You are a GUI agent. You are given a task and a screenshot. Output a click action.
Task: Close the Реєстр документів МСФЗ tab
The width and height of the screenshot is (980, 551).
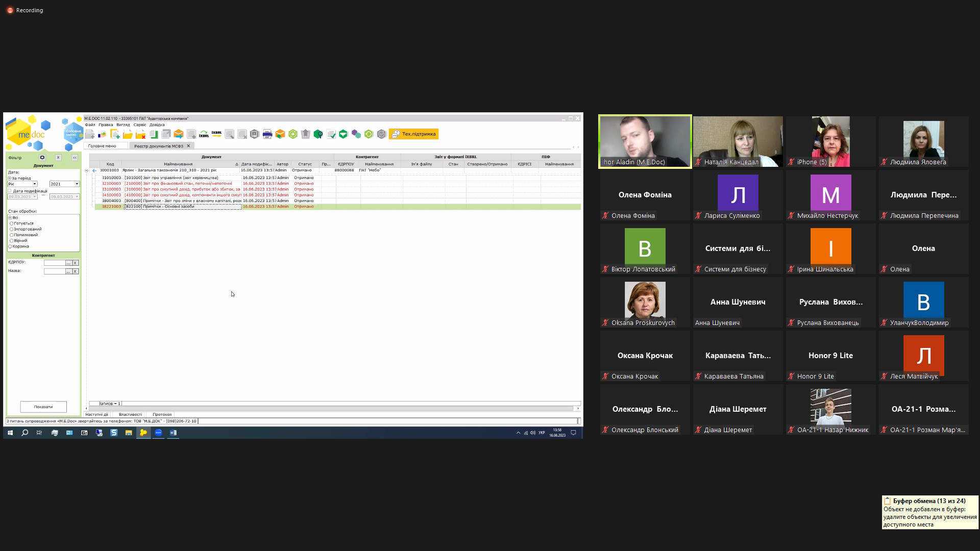pos(188,146)
